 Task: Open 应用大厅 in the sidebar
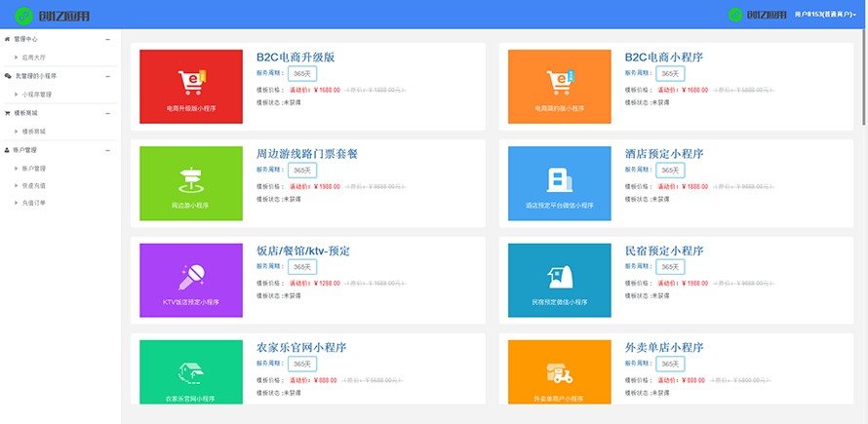pyautogui.click(x=34, y=57)
